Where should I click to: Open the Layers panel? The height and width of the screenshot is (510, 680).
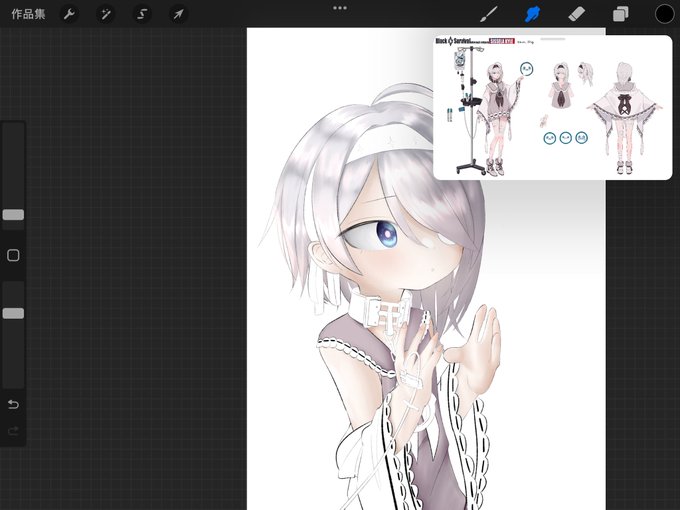[x=621, y=14]
